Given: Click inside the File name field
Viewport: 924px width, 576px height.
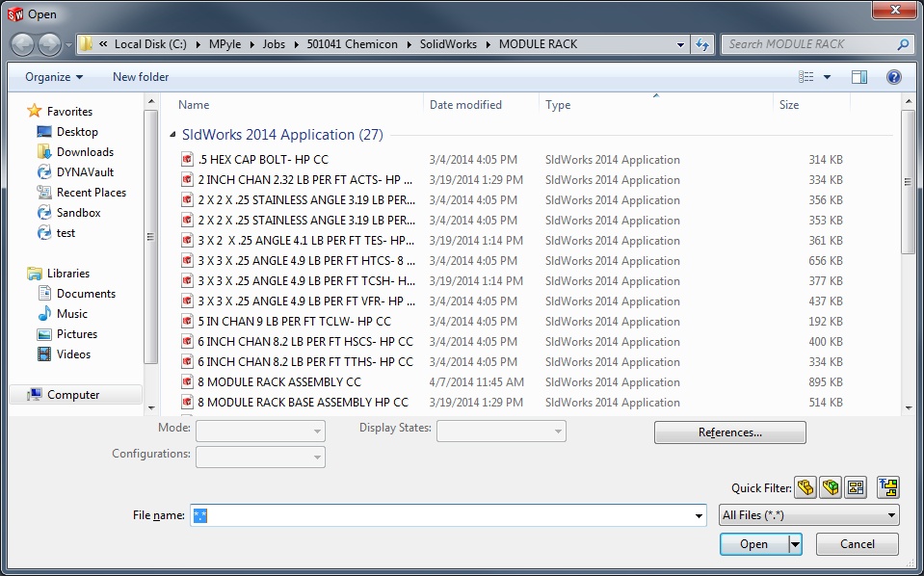Looking at the screenshot, I should pyautogui.click(x=448, y=515).
